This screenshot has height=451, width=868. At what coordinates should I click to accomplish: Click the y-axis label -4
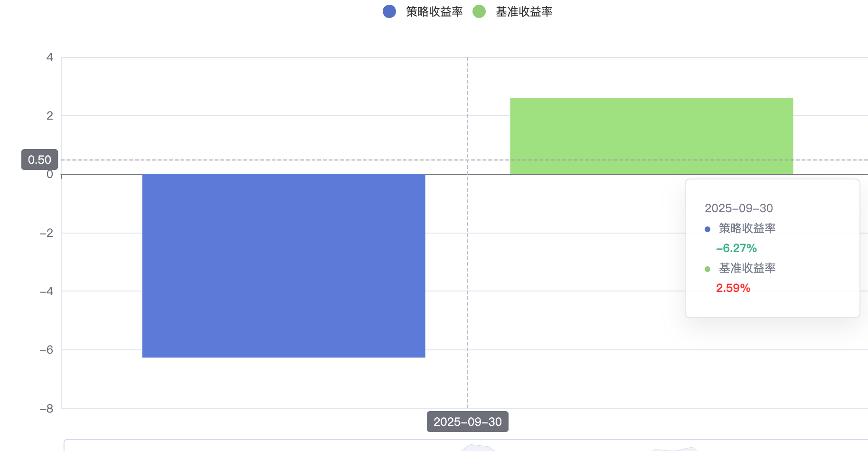click(x=47, y=291)
